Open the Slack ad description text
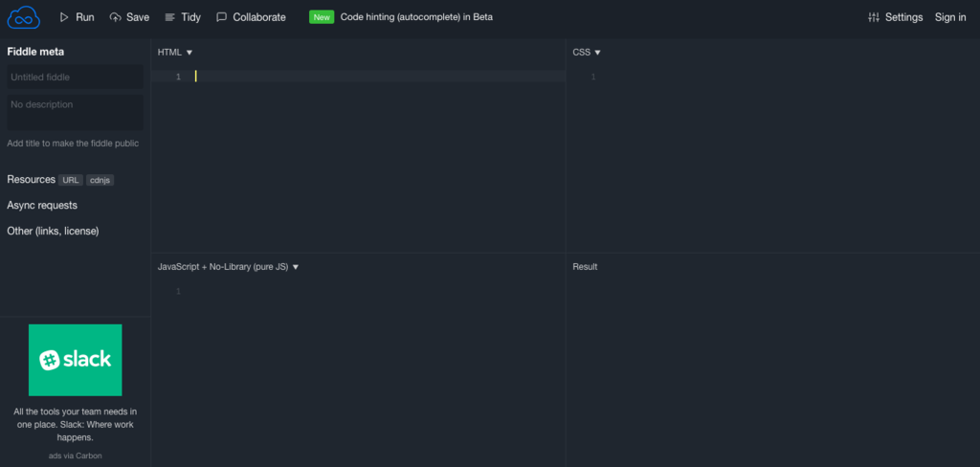 tap(75, 425)
